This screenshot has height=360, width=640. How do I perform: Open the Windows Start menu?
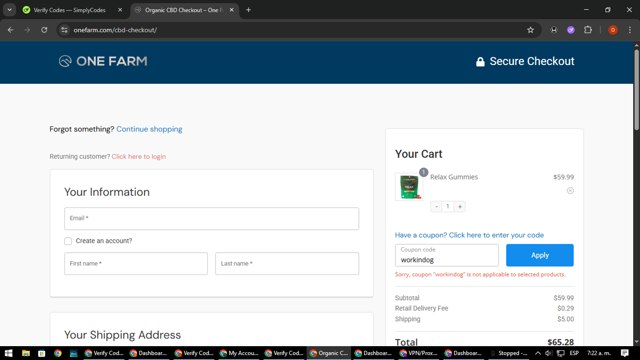[x=8, y=353]
